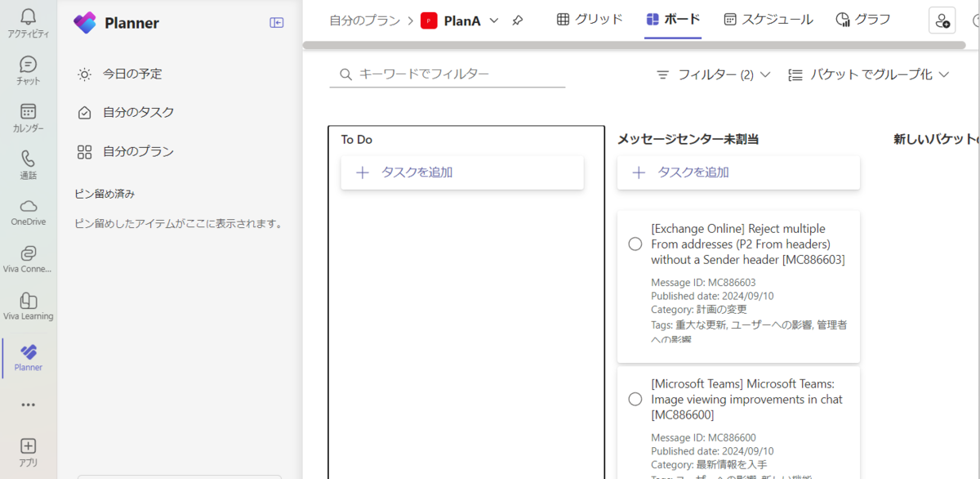980x479 pixels.
Task: Collapse the Planner navigation pane
Action: tap(277, 23)
